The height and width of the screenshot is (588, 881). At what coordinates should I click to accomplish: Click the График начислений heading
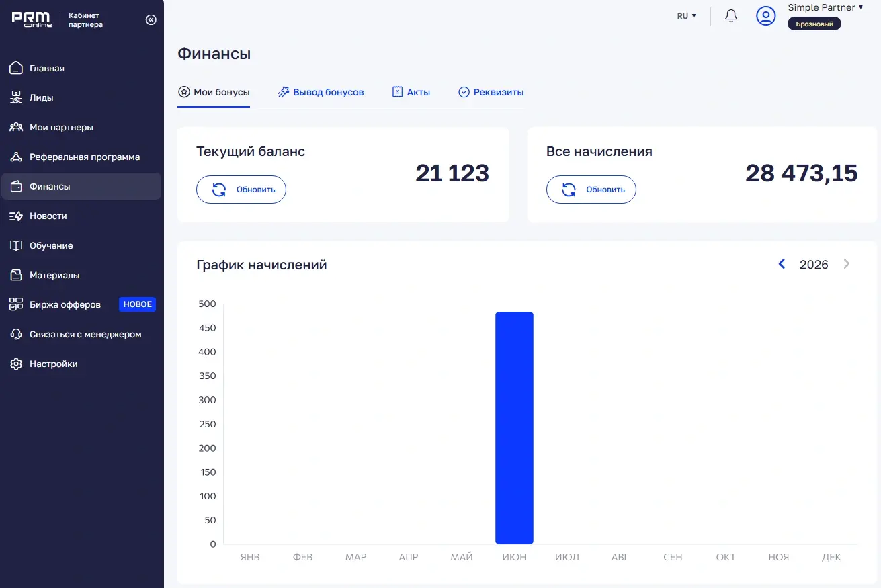click(261, 265)
